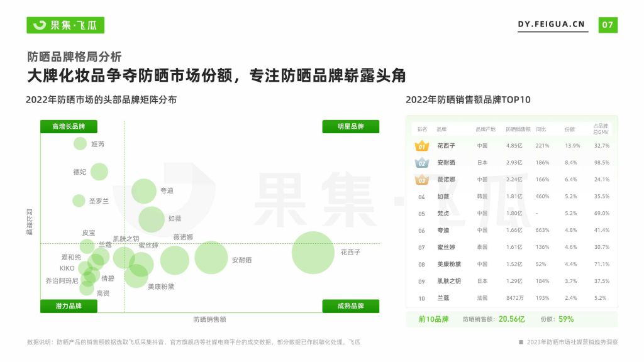This screenshot has height=362, width=644.
Task: Click 梵贞 in table row 05
Action: coord(443,214)
